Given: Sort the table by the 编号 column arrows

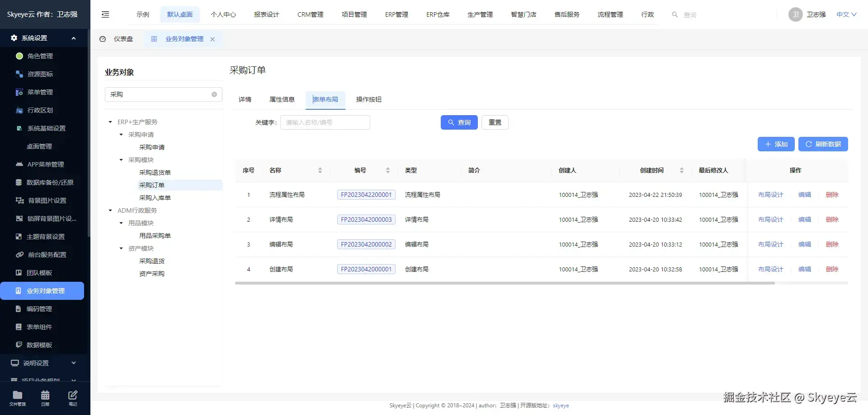Looking at the screenshot, I should [388, 170].
